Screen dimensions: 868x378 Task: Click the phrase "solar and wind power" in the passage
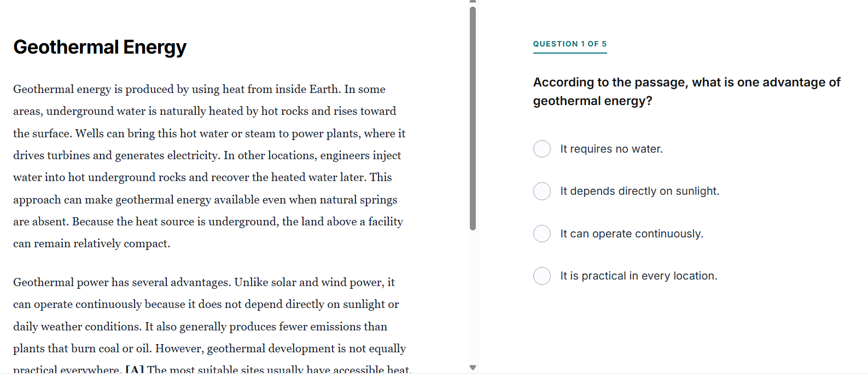pyautogui.click(x=327, y=282)
